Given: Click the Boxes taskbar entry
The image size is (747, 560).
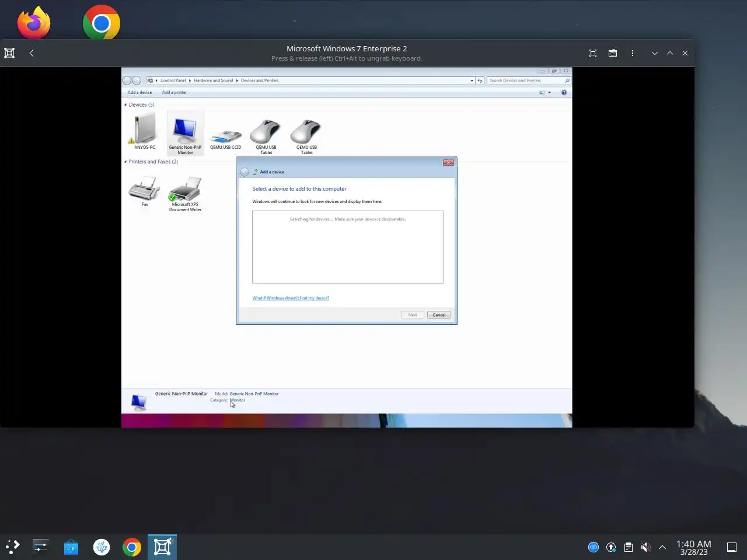Looking at the screenshot, I should tap(162, 547).
